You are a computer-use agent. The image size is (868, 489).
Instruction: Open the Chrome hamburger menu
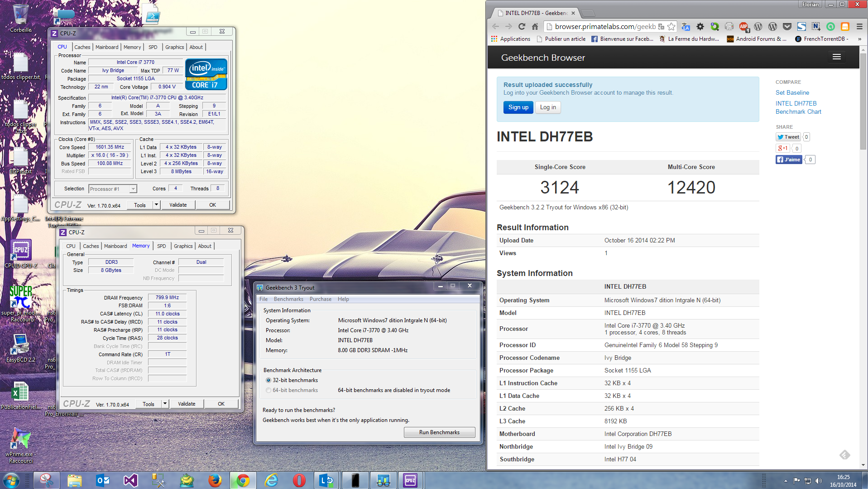(859, 27)
